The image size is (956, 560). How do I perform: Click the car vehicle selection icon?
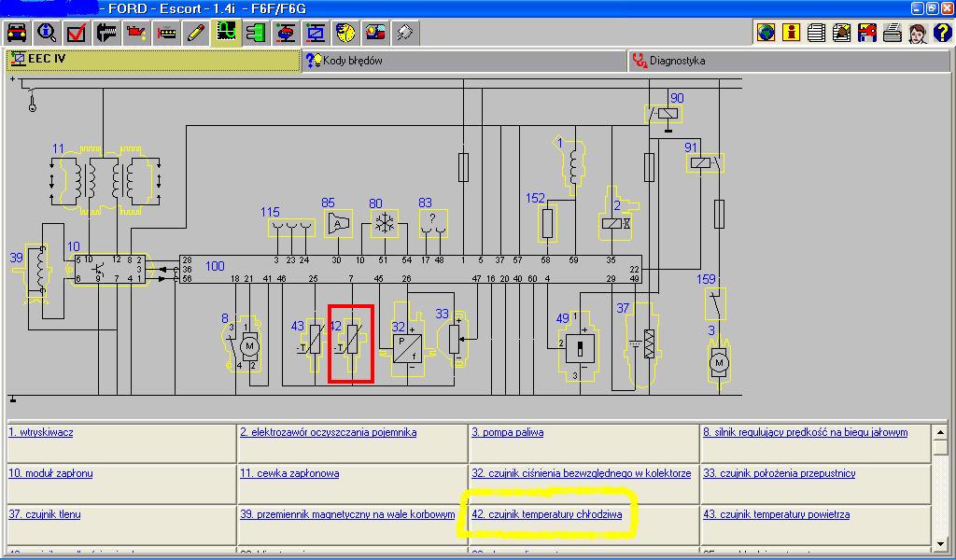coord(17,34)
